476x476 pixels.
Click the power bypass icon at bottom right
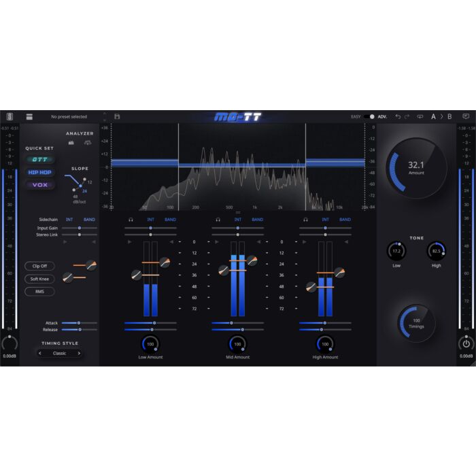[466, 343]
